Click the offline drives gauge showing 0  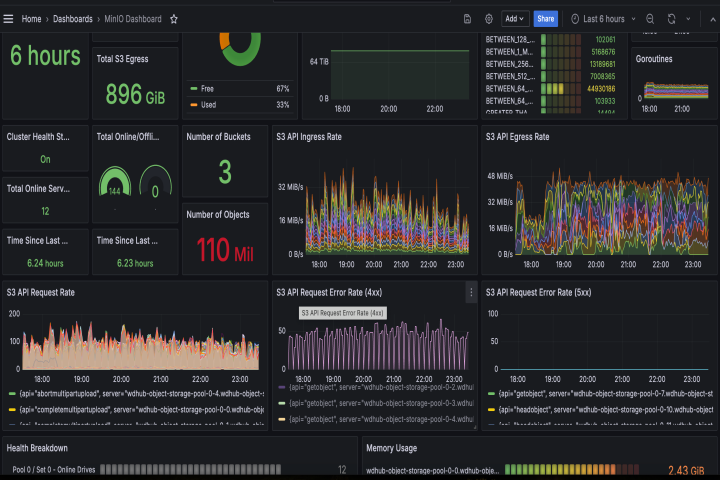tap(155, 182)
